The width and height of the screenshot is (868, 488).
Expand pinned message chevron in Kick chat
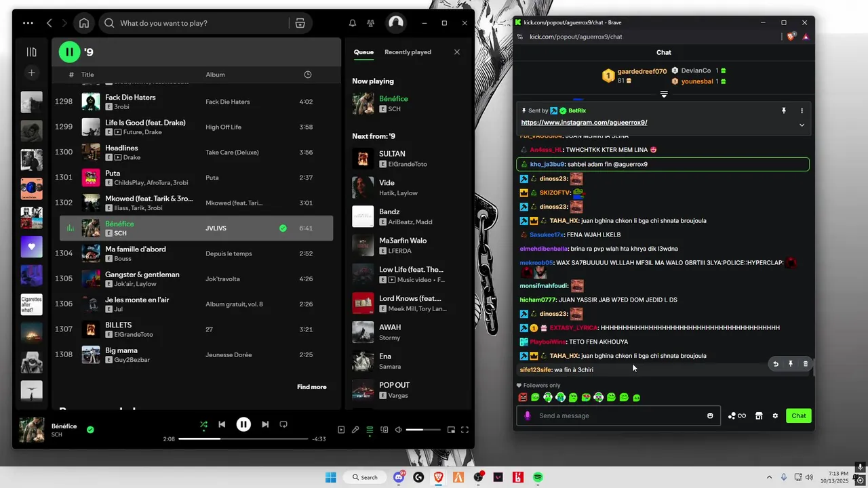coord(802,125)
